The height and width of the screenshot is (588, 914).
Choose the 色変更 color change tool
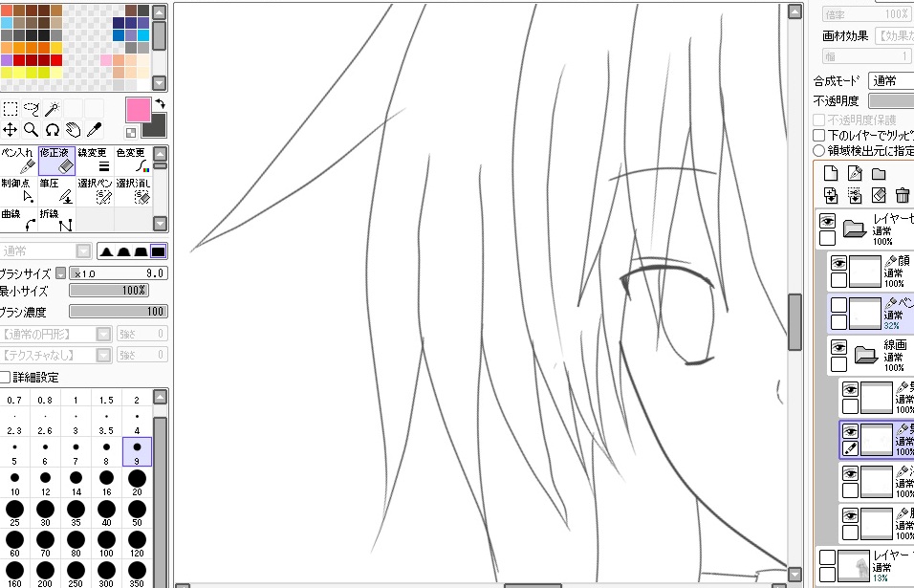click(132, 161)
